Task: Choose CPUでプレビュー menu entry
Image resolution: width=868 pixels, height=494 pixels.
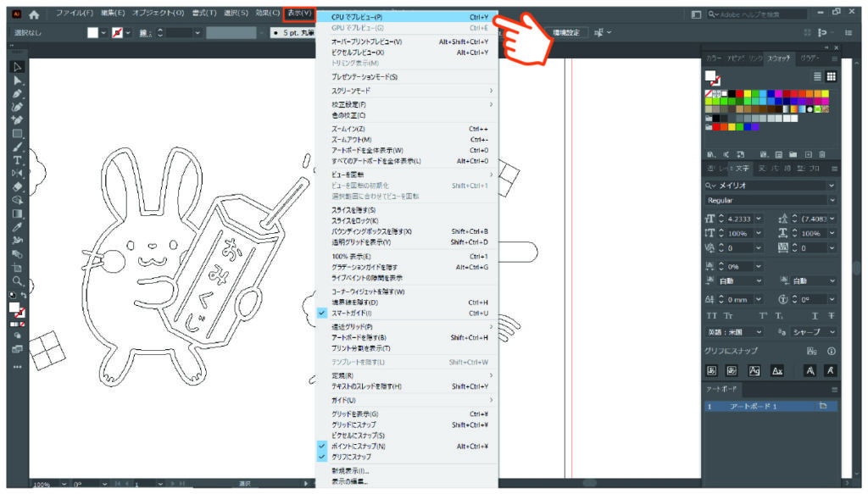Action: 407,17
